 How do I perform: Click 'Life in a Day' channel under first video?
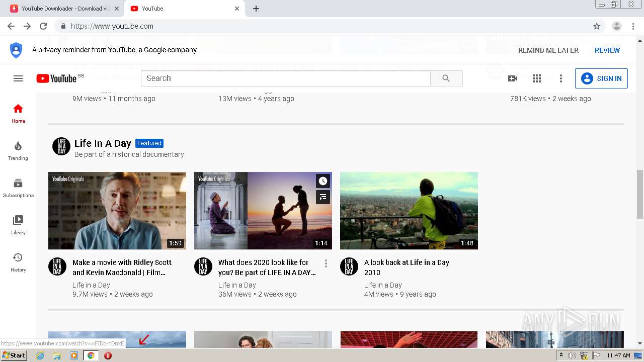[91, 285]
